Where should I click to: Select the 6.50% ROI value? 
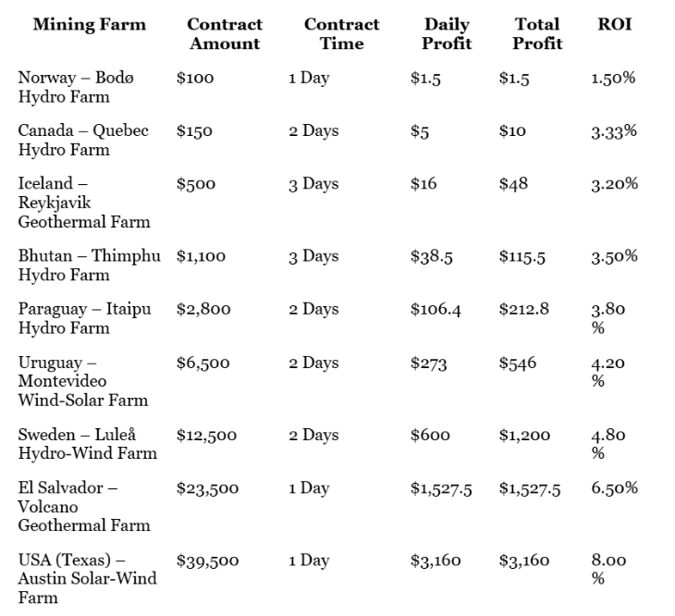(614, 488)
